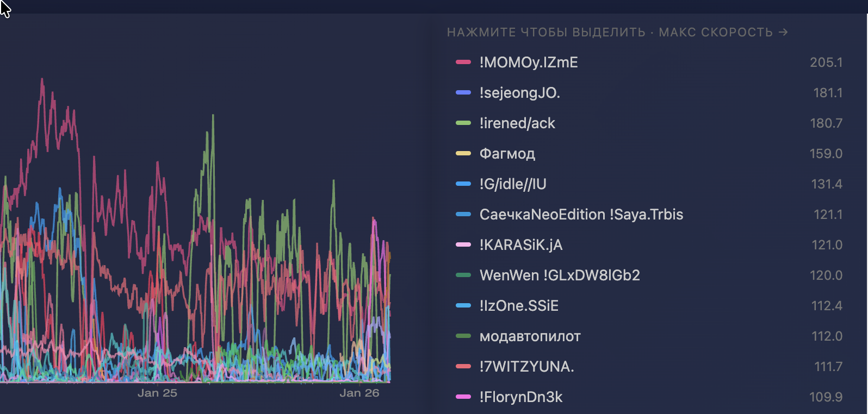This screenshot has width=868, height=414.
Task: Click the red !7WITZYUNA. color swatch
Action: pyautogui.click(x=463, y=367)
